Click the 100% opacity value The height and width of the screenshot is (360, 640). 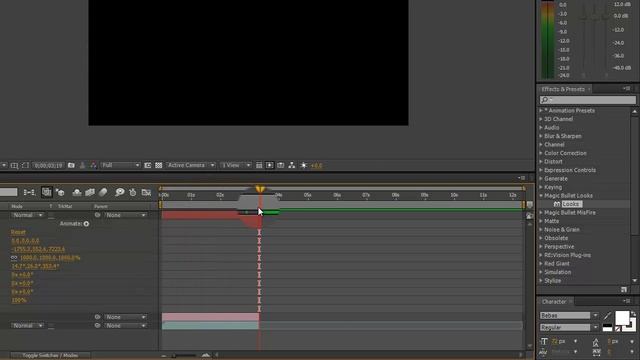point(19,300)
